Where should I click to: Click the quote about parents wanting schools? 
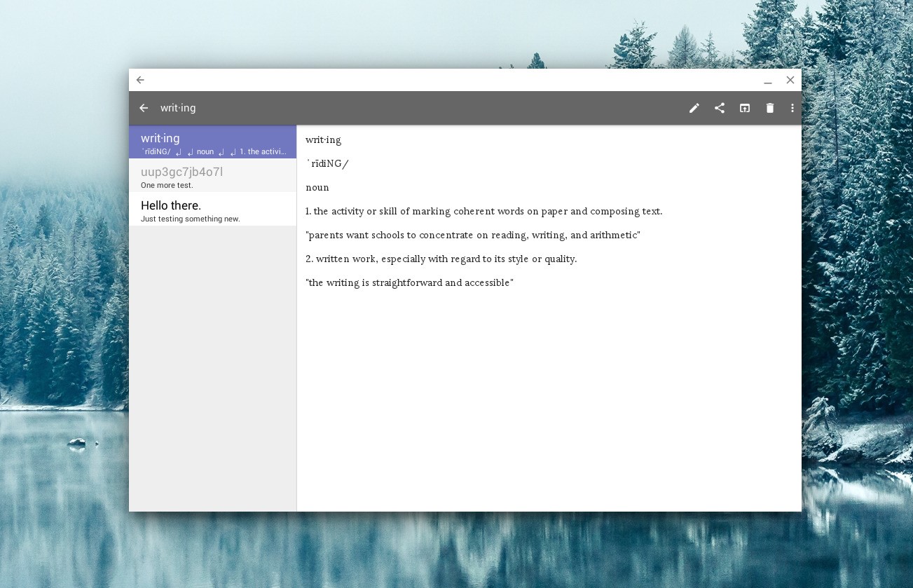coord(473,235)
